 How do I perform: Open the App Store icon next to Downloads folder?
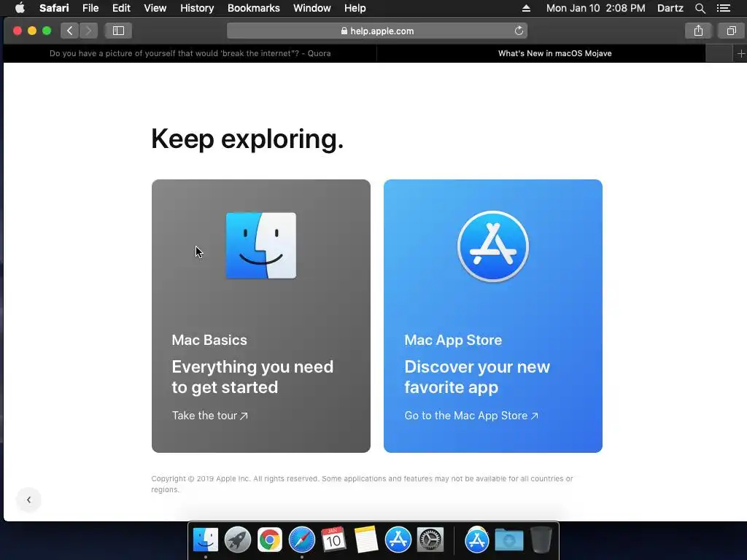tap(477, 540)
